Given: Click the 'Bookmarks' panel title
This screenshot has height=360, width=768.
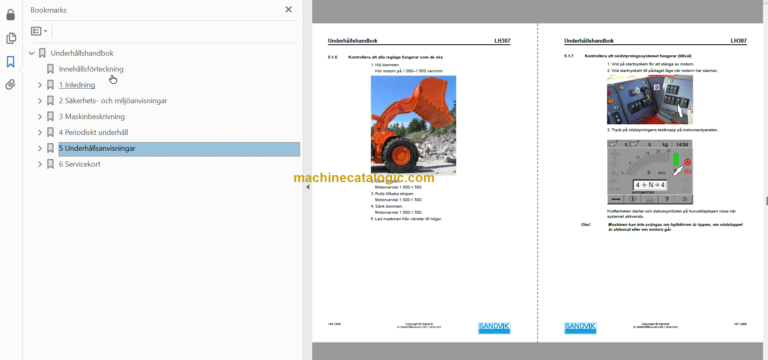Looking at the screenshot, I should click(x=48, y=10).
